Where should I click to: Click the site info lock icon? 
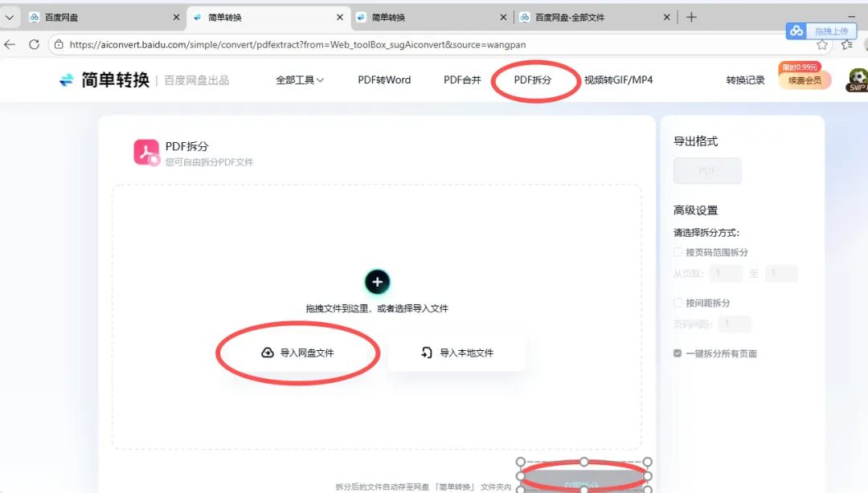coord(59,44)
